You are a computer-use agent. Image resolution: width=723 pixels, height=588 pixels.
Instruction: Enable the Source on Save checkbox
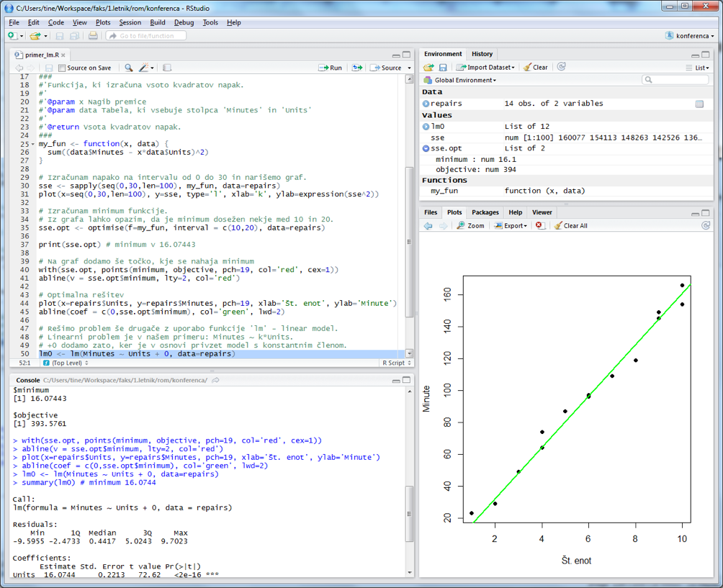pos(62,68)
